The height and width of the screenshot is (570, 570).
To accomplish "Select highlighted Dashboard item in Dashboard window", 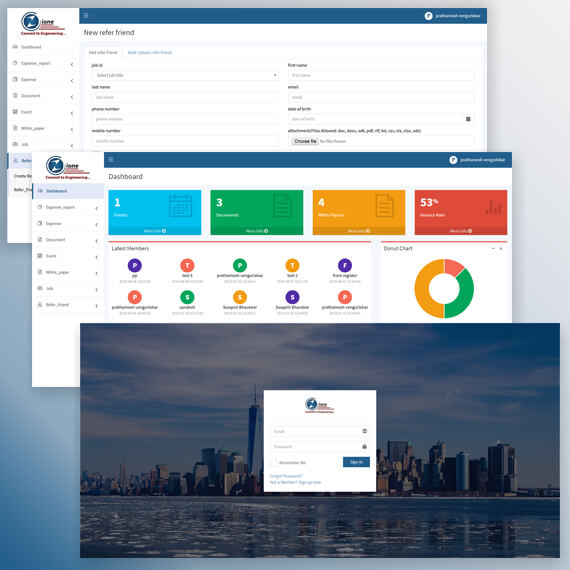I will pos(68,191).
